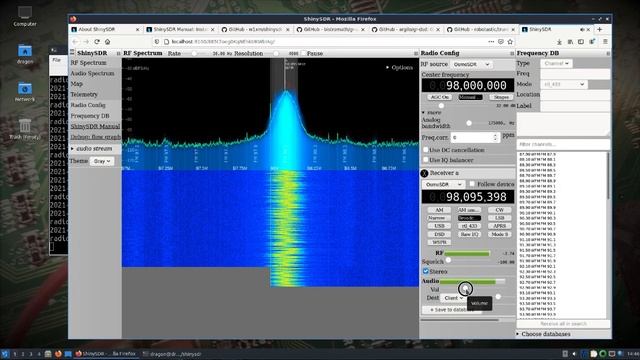Open the audio Dest Client dropdown

(x=453, y=298)
